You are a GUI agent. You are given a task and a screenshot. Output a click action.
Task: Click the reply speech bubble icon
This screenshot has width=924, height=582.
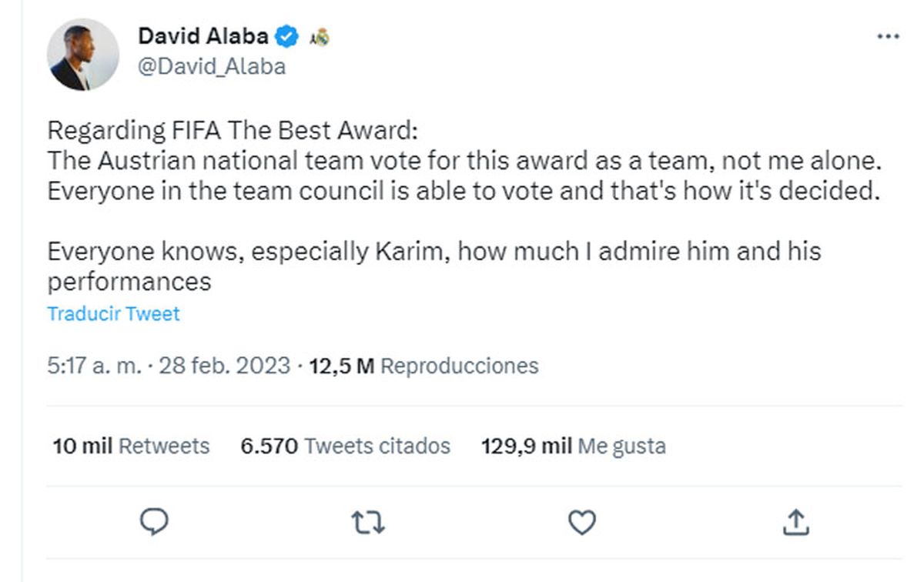[x=154, y=523]
